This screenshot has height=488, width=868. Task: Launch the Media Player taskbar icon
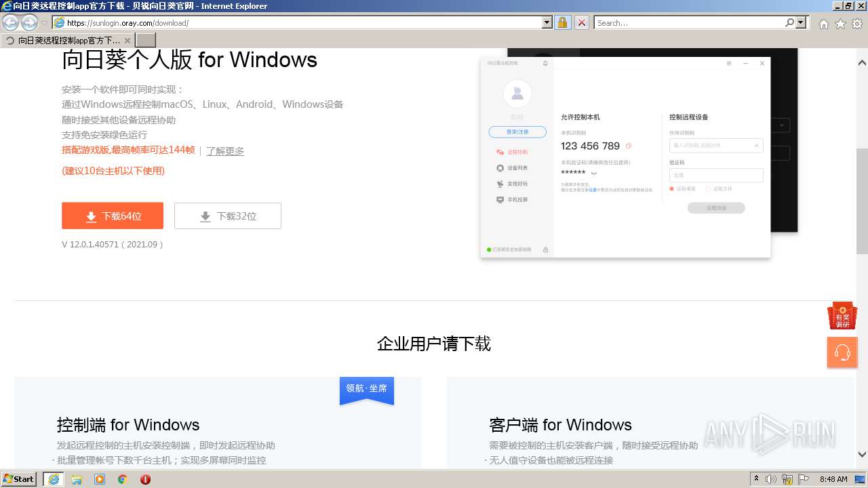tap(100, 479)
